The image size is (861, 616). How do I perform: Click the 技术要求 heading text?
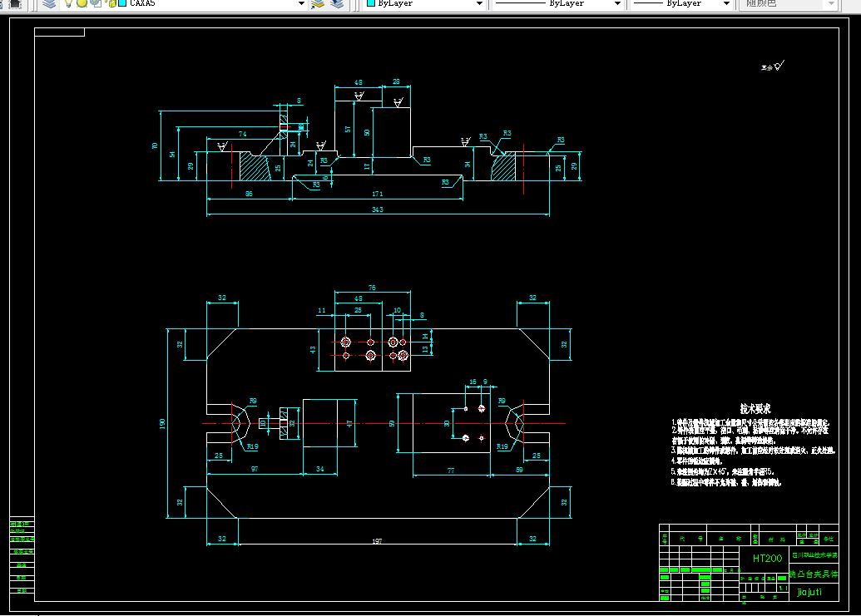755,409
